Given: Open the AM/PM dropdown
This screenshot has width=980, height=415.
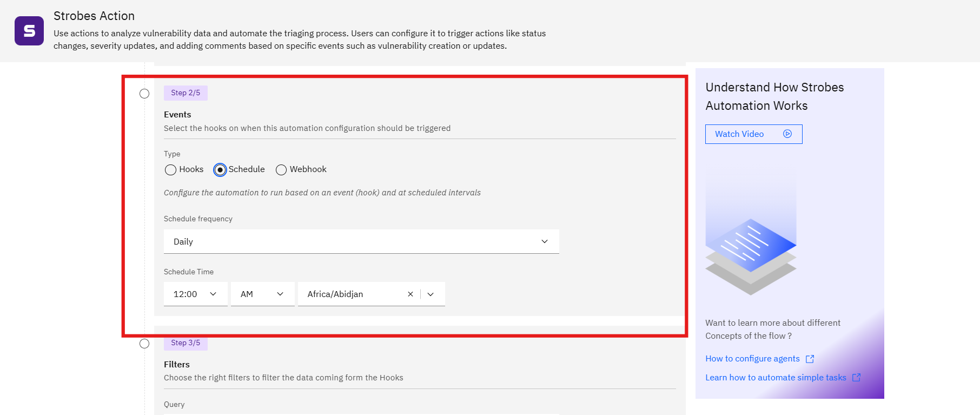Looking at the screenshot, I should (x=262, y=294).
